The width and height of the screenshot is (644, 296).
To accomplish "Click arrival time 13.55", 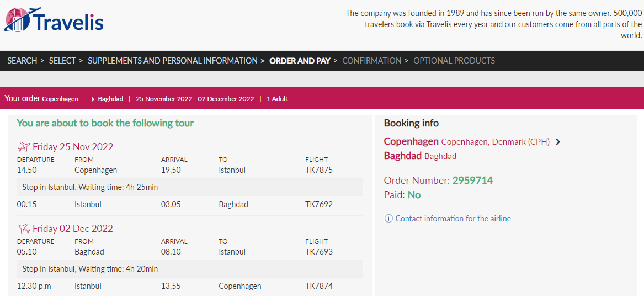I will point(171,286).
